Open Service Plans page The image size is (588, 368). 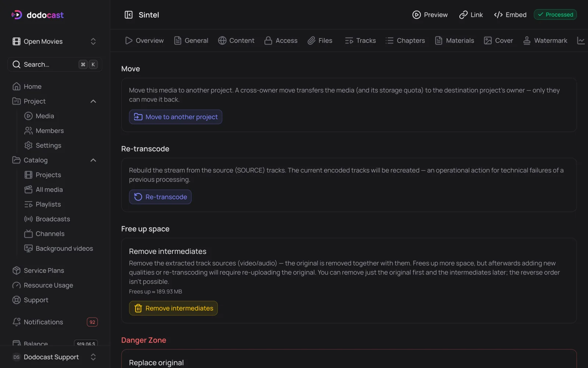(x=55, y=270)
